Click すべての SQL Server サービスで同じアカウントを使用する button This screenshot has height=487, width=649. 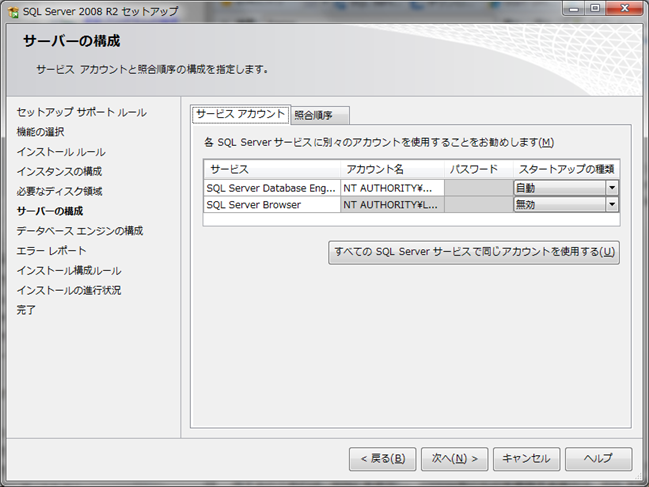point(474,252)
